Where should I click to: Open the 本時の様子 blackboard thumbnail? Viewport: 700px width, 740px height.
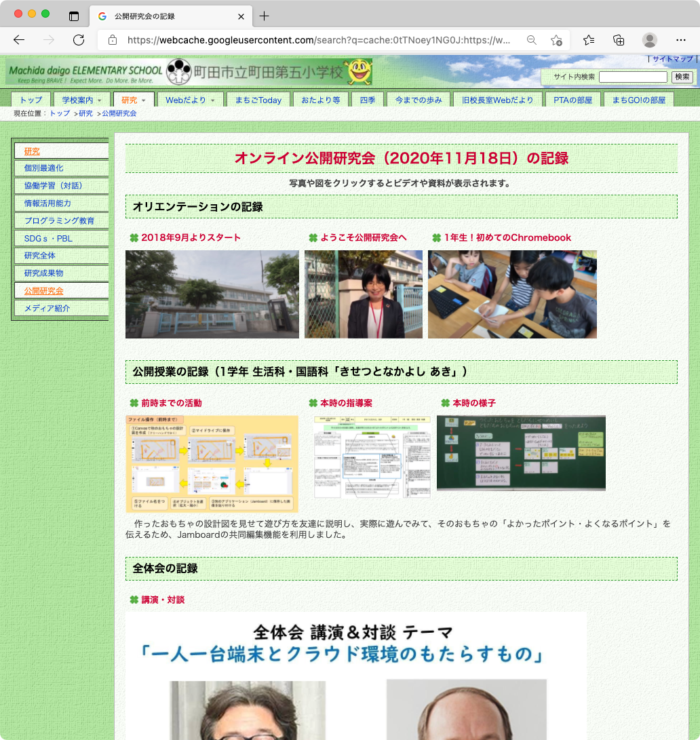(521, 453)
